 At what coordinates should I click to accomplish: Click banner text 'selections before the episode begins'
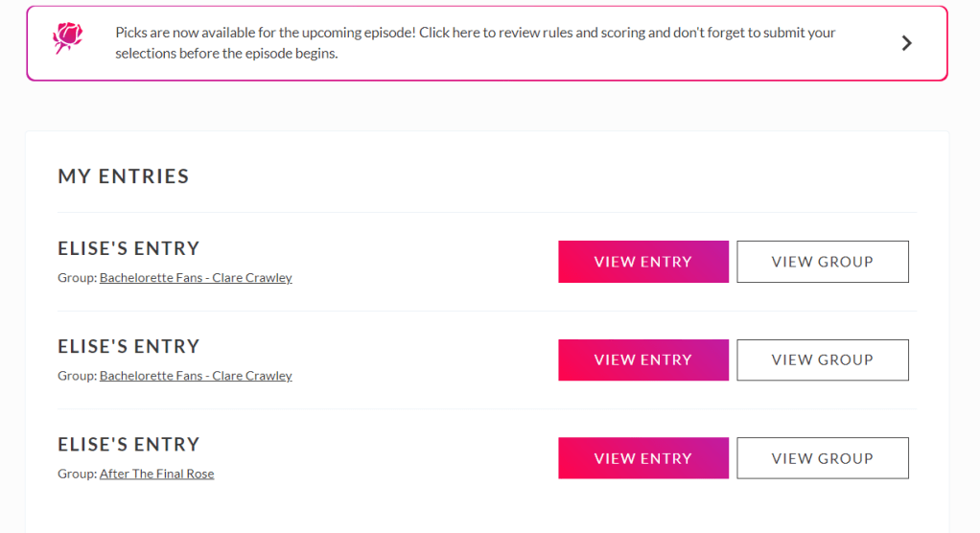coord(226,54)
